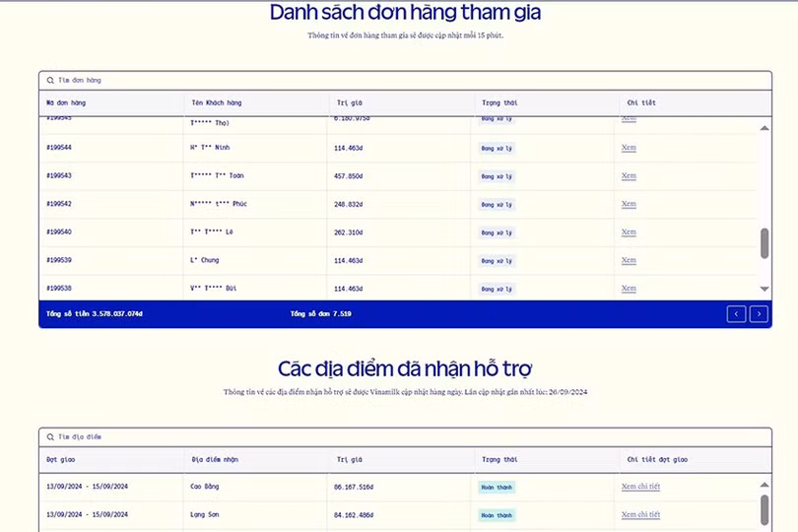The image size is (798, 532).
Task: Click scroll-up arrow of the order list
Action: (765, 129)
